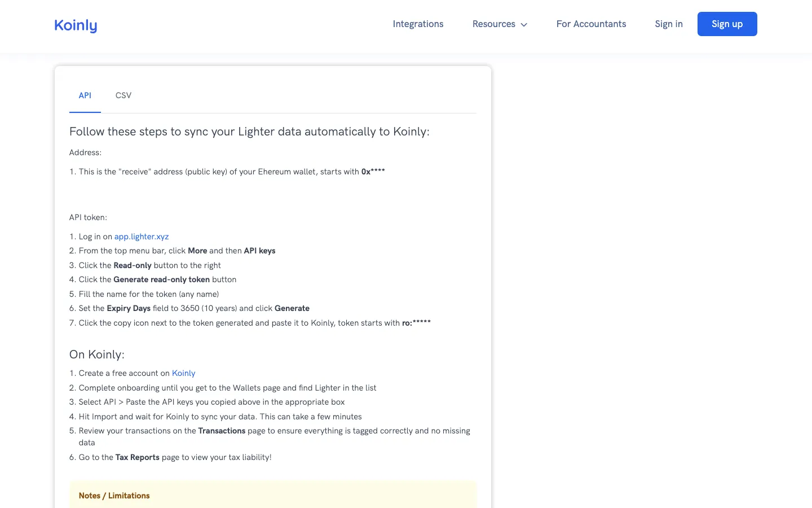Click the Expiry Days instruction step
This screenshot has height=508, width=812.
coord(194,308)
